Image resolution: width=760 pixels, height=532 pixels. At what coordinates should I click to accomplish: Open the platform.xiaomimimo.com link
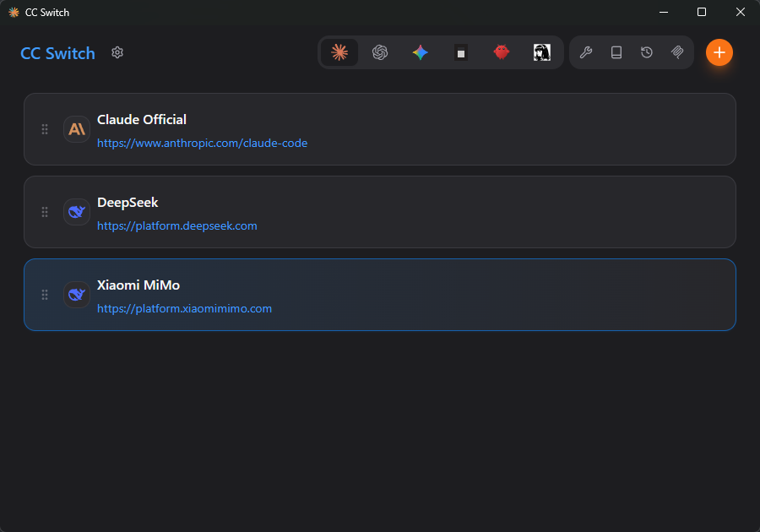point(184,309)
